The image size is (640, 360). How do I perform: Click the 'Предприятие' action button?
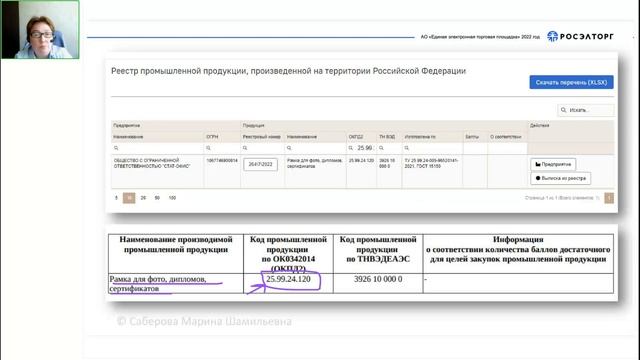tap(553, 164)
